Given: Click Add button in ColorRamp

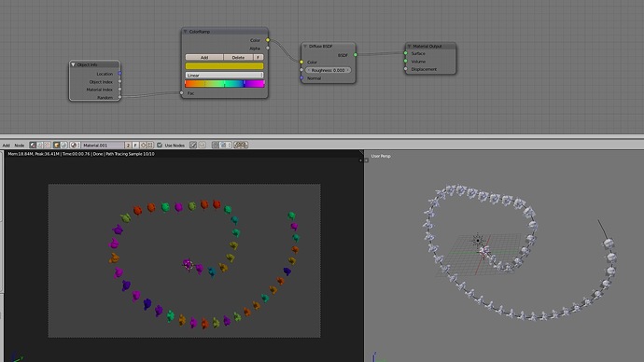Looking at the screenshot, I should (204, 58).
